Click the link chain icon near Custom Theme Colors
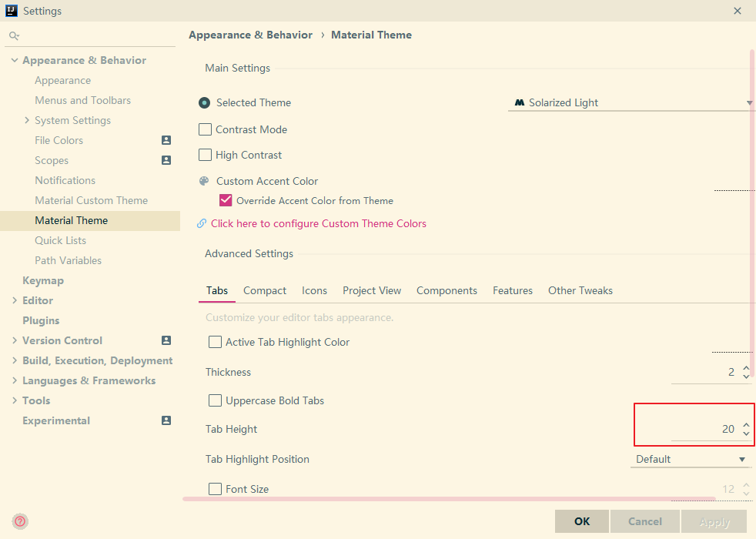The width and height of the screenshot is (756, 539). click(x=202, y=224)
